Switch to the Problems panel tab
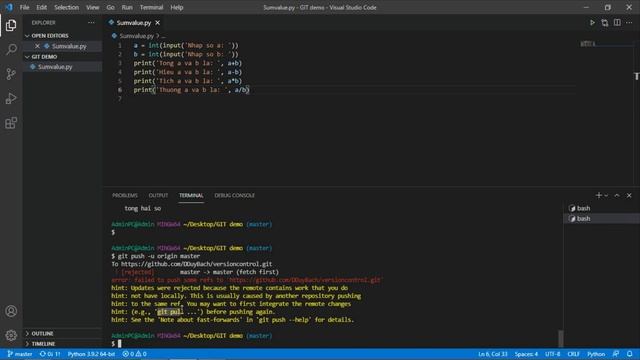This screenshot has height=360, width=640. tap(125, 196)
